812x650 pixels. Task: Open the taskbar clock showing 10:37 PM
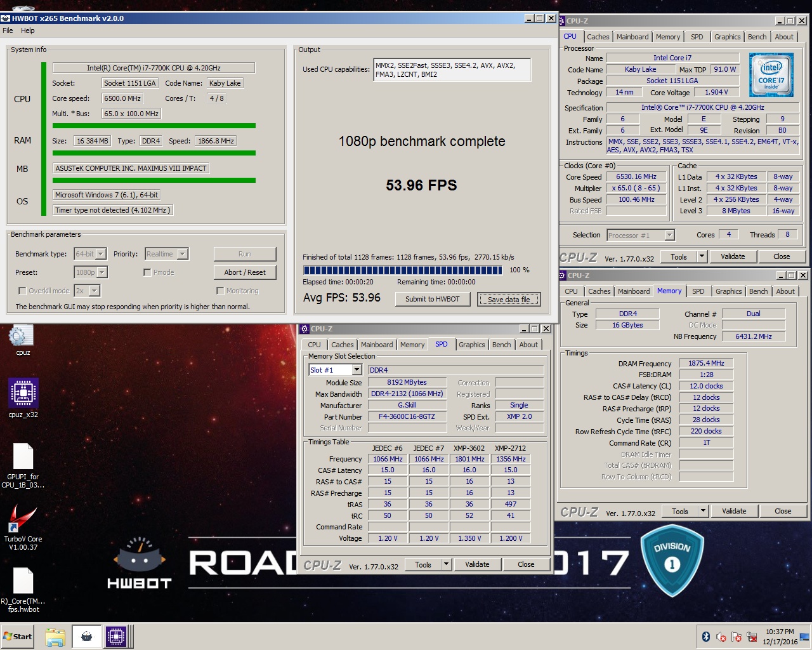coord(780,637)
